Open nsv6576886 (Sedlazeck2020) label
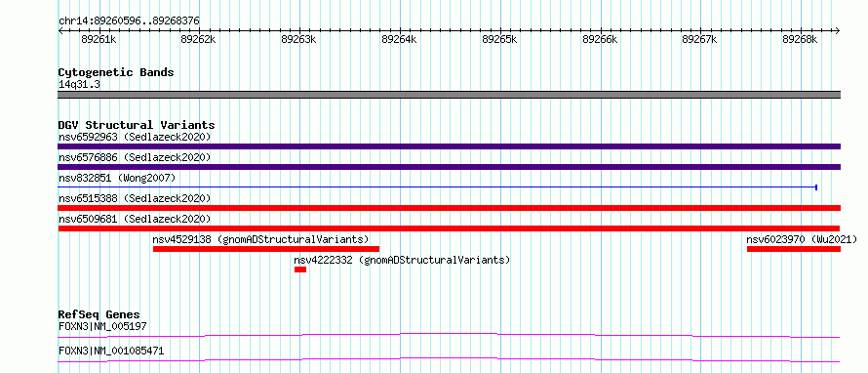This screenshot has width=868, height=373. (135, 157)
